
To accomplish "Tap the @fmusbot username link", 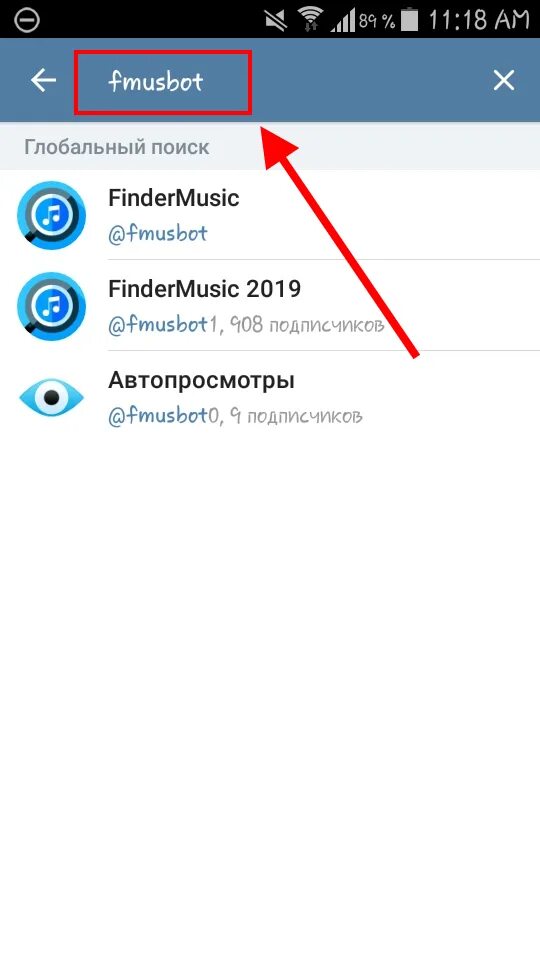I will click(158, 233).
